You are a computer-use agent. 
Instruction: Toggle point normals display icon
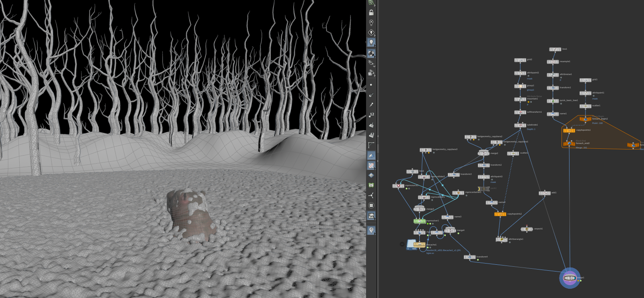pyautogui.click(x=371, y=95)
